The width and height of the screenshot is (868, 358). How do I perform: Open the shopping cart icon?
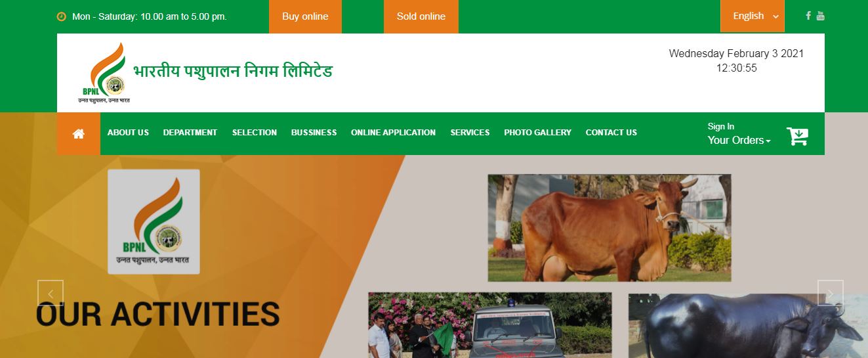click(x=798, y=136)
